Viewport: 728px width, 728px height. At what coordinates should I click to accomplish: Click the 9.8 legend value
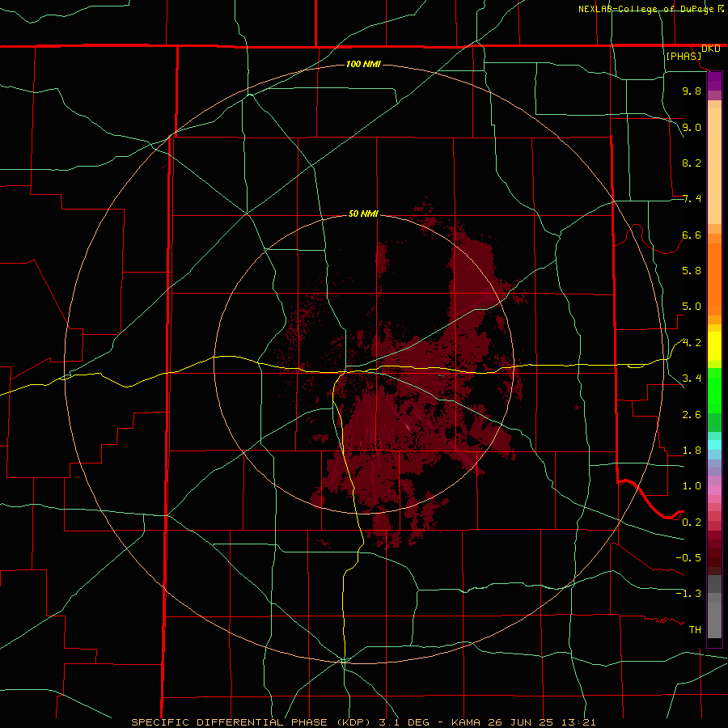(692, 91)
